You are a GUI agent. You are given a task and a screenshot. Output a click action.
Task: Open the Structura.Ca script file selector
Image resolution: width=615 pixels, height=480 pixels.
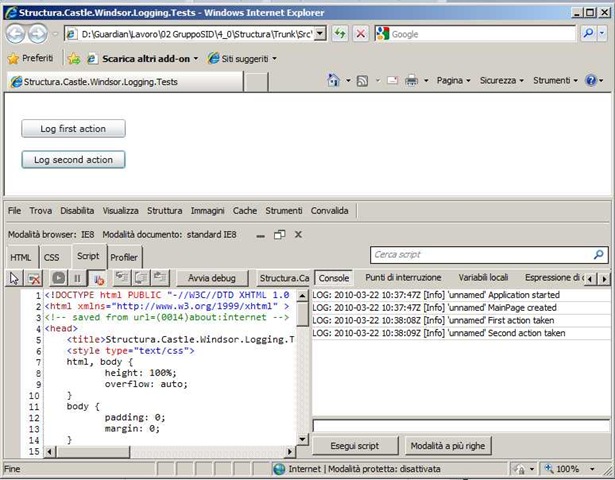(284, 278)
